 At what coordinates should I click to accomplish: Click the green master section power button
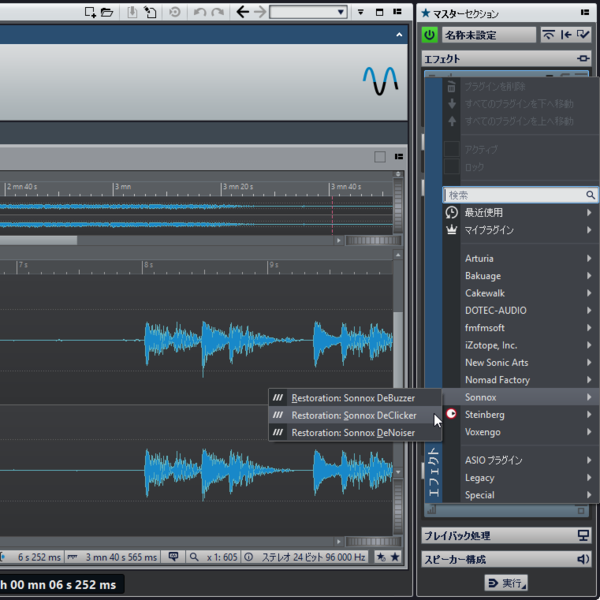(x=429, y=35)
